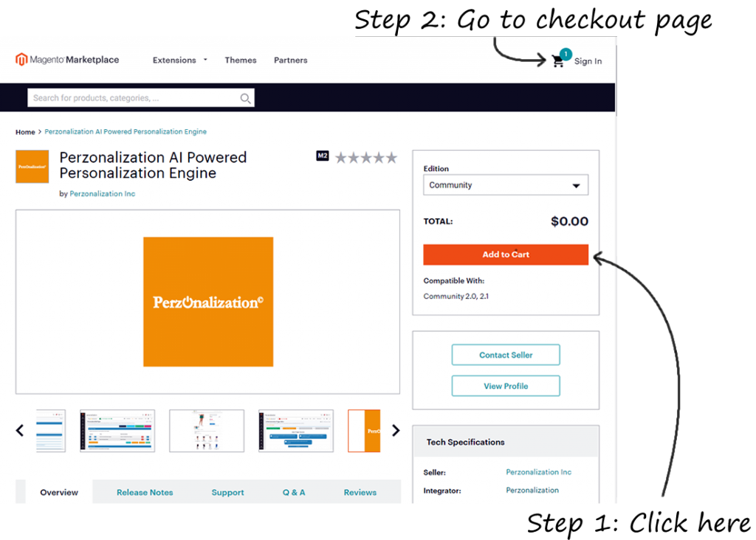Click the Community 2.0, 2.1 compatibility text
Viewport: 756px width, 540px height.
click(456, 297)
